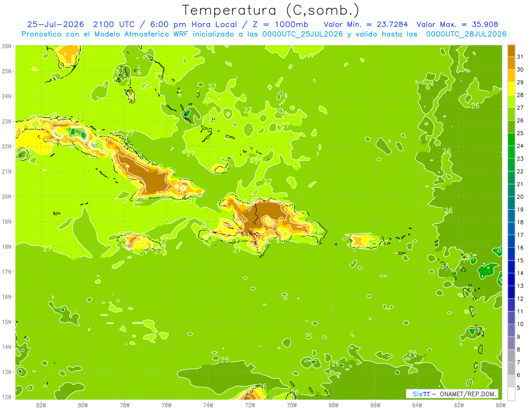Click 'Valor Max. = 35.908' value
This screenshot has height=411, width=532.
point(458,24)
